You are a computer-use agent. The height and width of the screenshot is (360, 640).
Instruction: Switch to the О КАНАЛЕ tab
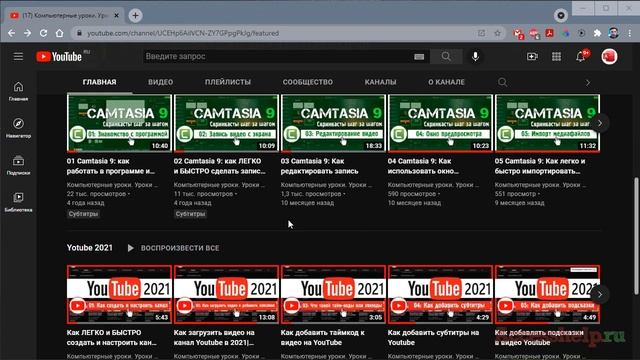pos(446,82)
